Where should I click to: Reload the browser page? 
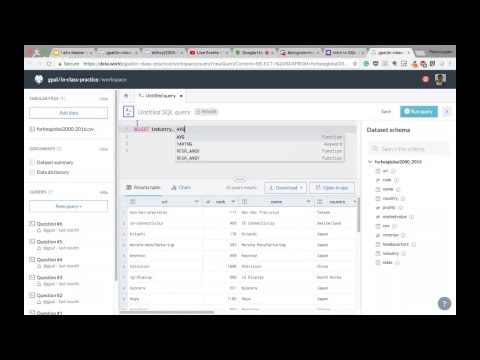tap(49, 64)
